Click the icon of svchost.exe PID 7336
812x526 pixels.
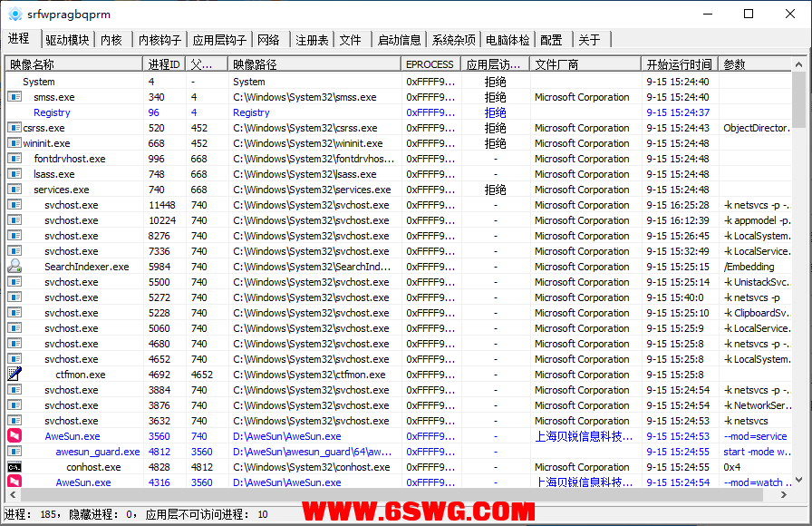click(14, 251)
